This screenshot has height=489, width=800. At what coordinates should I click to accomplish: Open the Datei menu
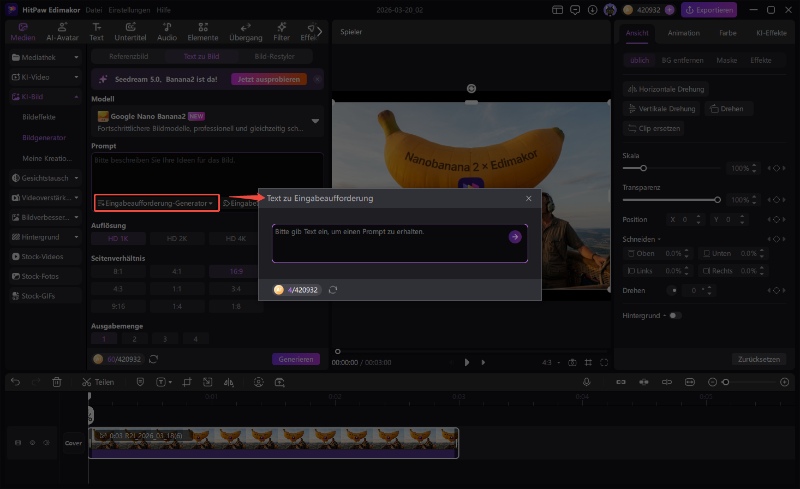94,10
